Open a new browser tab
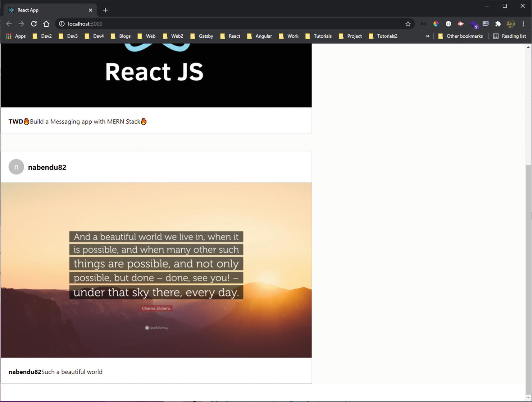The image size is (532, 402). point(105,10)
